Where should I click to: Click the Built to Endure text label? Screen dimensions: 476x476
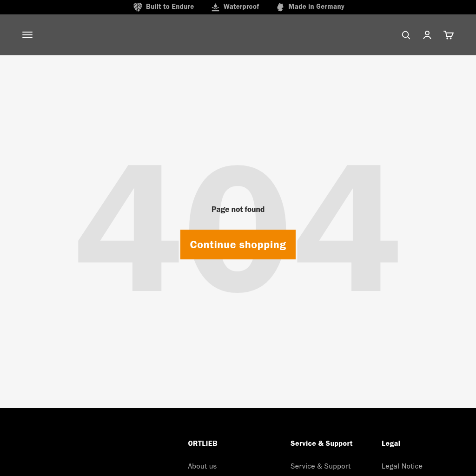click(x=170, y=7)
